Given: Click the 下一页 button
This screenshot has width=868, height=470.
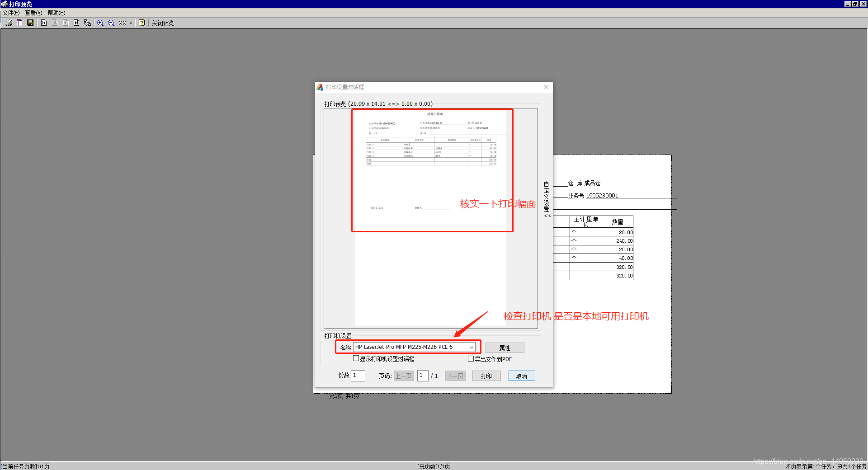Looking at the screenshot, I should 455,376.
